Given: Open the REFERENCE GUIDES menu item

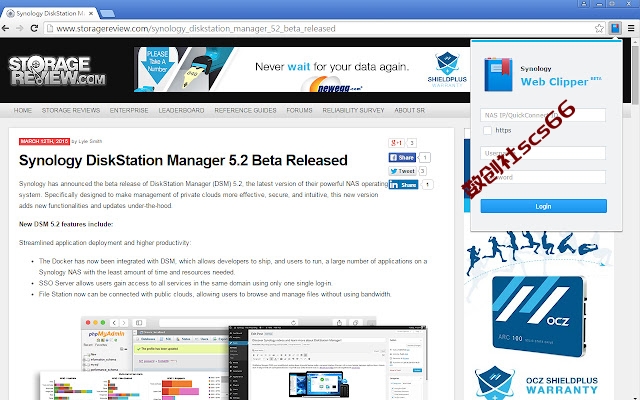Looking at the screenshot, I should point(245,111).
